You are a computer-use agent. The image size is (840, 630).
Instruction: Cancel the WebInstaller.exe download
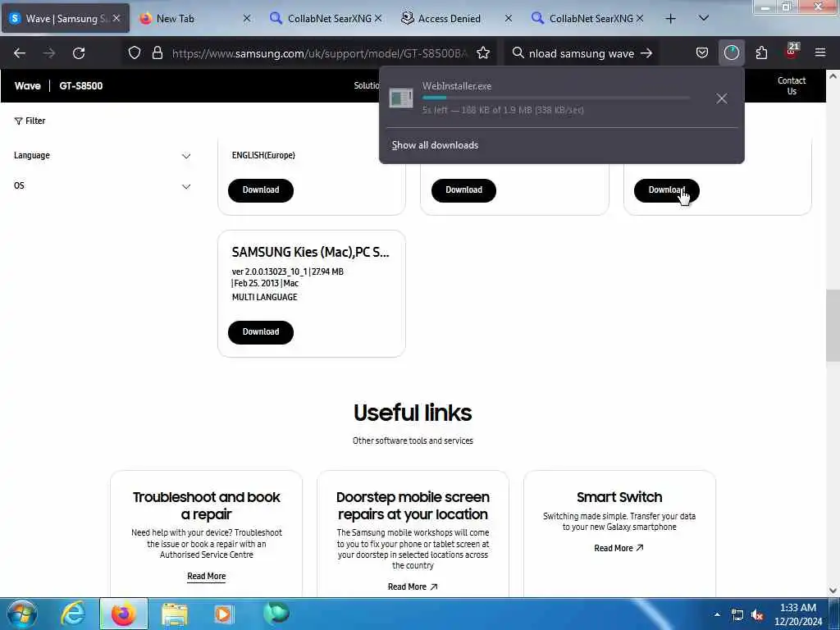tap(722, 98)
